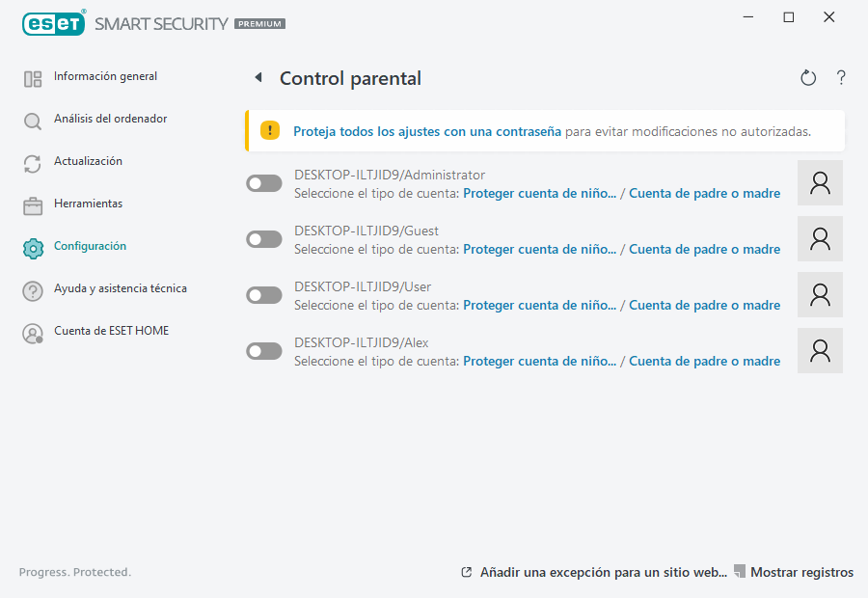868x598 pixels.
Task: Refresh the Control parental view
Action: click(808, 77)
